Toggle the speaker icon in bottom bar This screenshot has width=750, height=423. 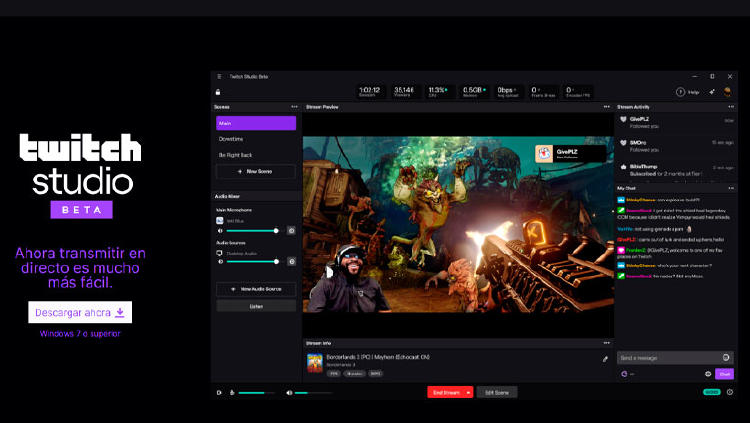(289, 392)
